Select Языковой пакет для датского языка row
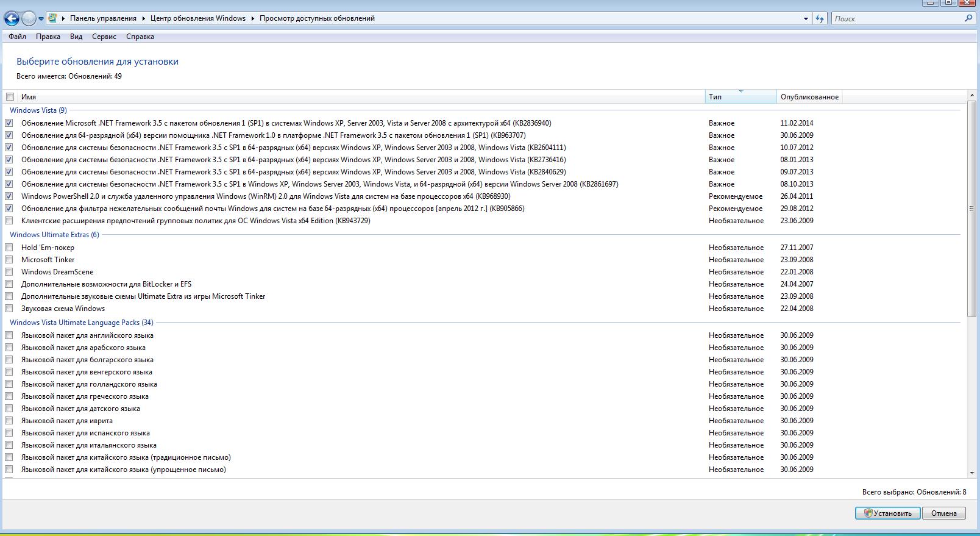The width and height of the screenshot is (980, 536). [x=80, y=409]
